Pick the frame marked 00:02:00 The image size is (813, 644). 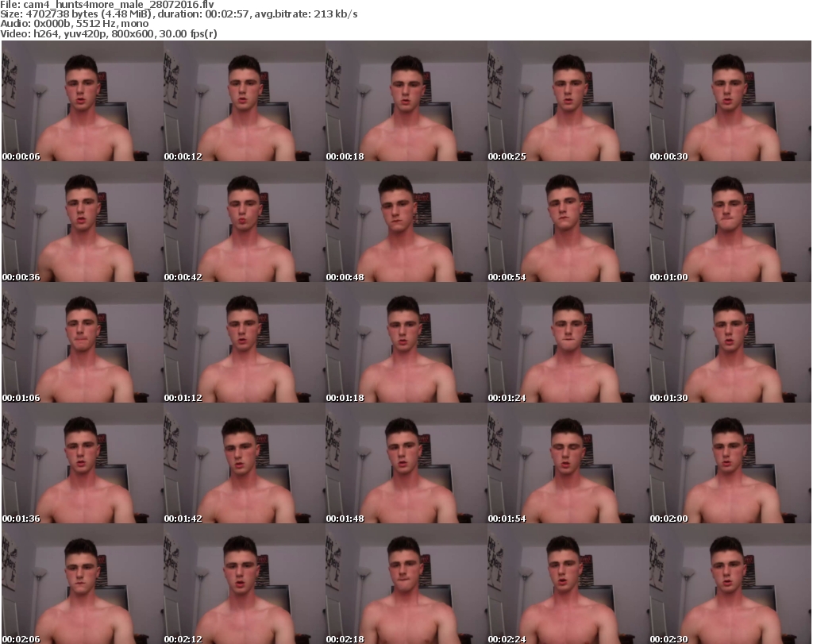click(730, 464)
